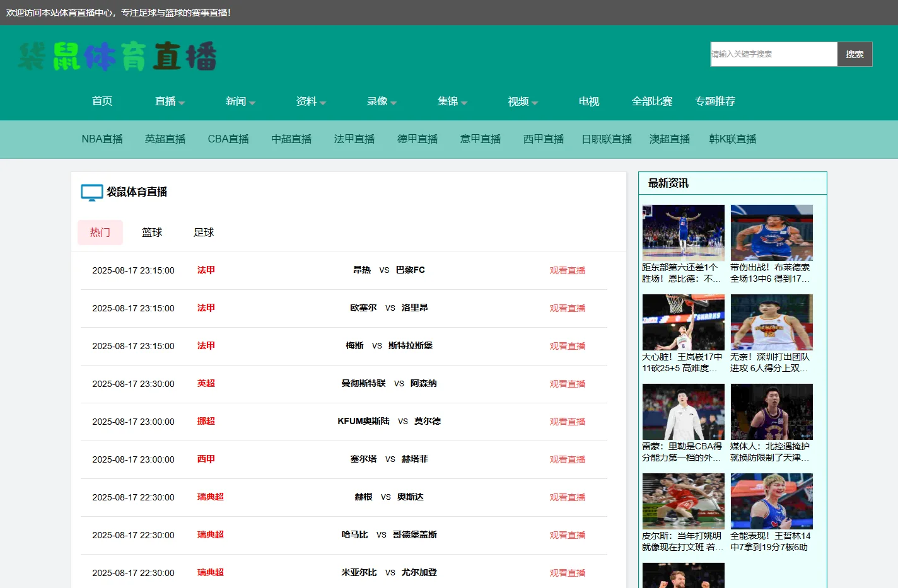Click the 袋鼠体育直播 site logo
This screenshot has width=898, height=588.
pyautogui.click(x=117, y=56)
